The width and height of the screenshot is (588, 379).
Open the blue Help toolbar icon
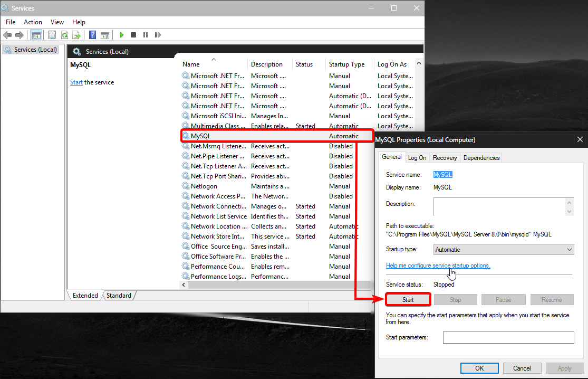[x=92, y=35]
